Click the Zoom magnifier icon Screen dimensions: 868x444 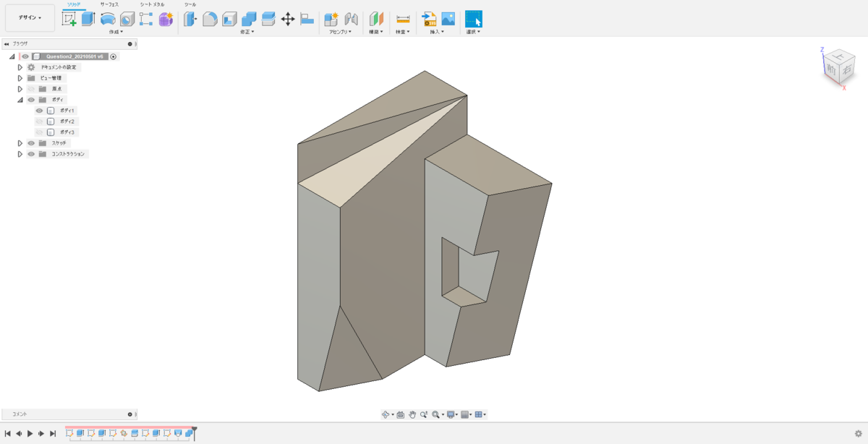tap(424, 414)
